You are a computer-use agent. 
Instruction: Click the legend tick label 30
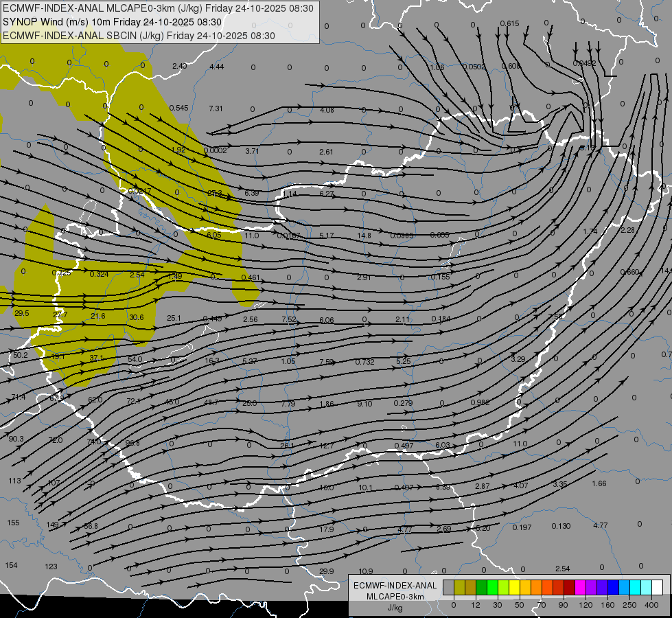click(498, 605)
